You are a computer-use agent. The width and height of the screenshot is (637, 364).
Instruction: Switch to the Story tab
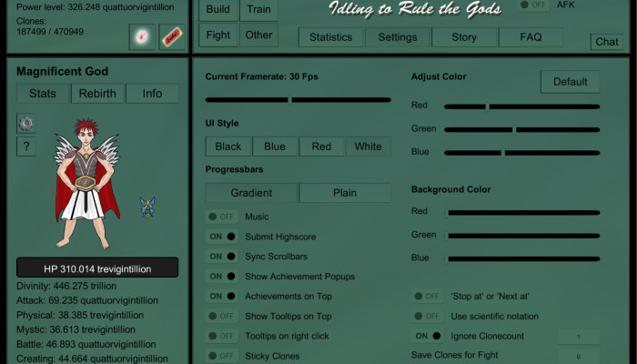(464, 37)
